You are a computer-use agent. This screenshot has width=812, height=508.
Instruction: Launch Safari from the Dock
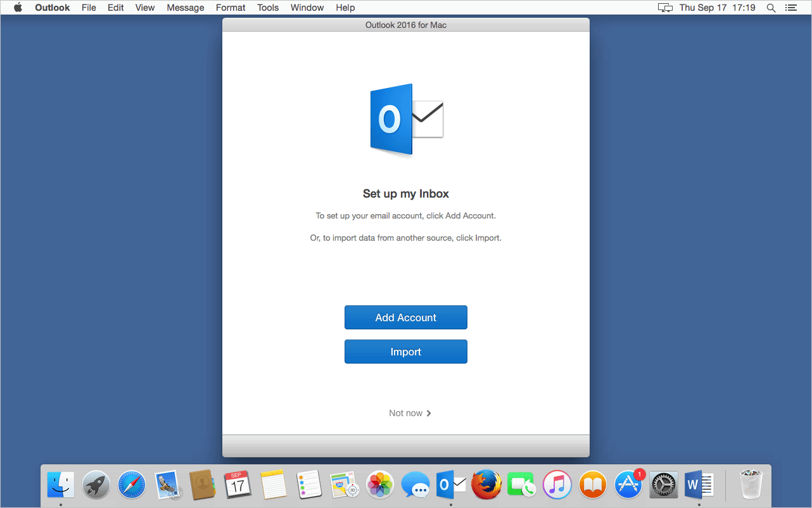pyautogui.click(x=132, y=485)
